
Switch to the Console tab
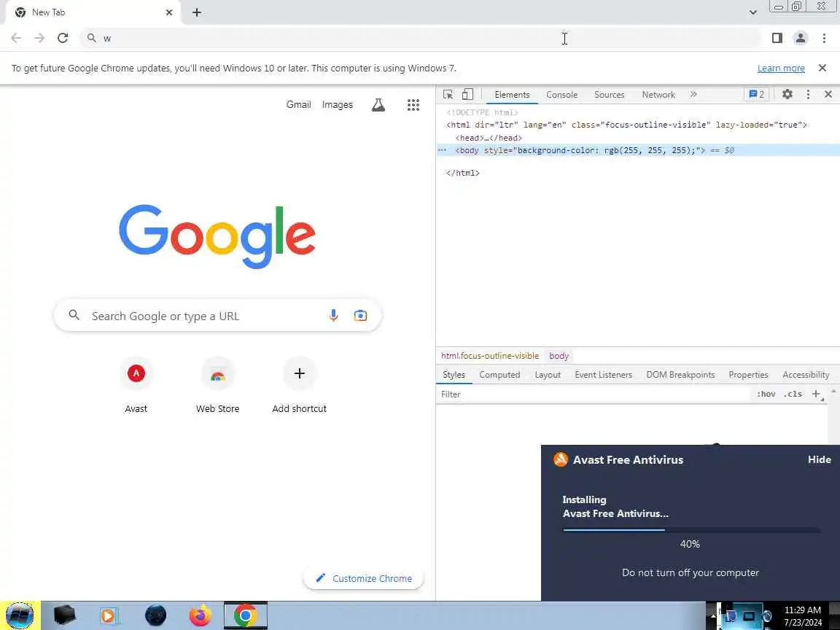pos(561,94)
